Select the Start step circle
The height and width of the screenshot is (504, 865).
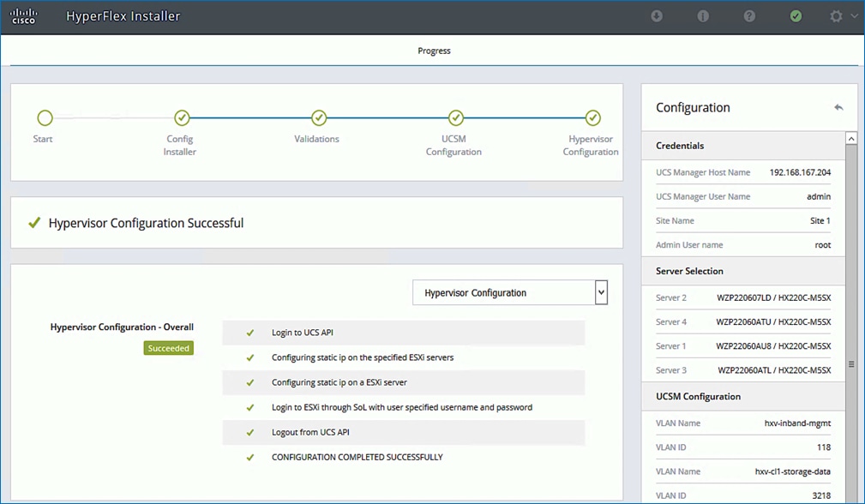(45, 118)
